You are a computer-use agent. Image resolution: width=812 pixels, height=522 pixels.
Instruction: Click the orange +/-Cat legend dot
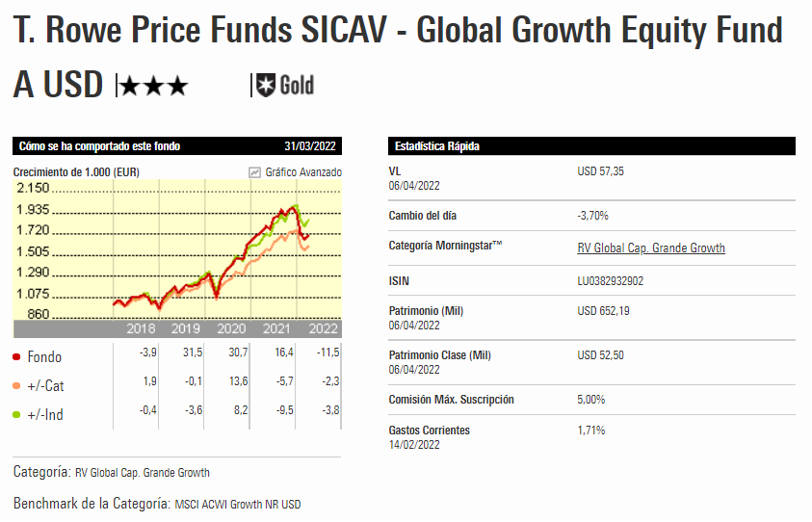pos(17,386)
